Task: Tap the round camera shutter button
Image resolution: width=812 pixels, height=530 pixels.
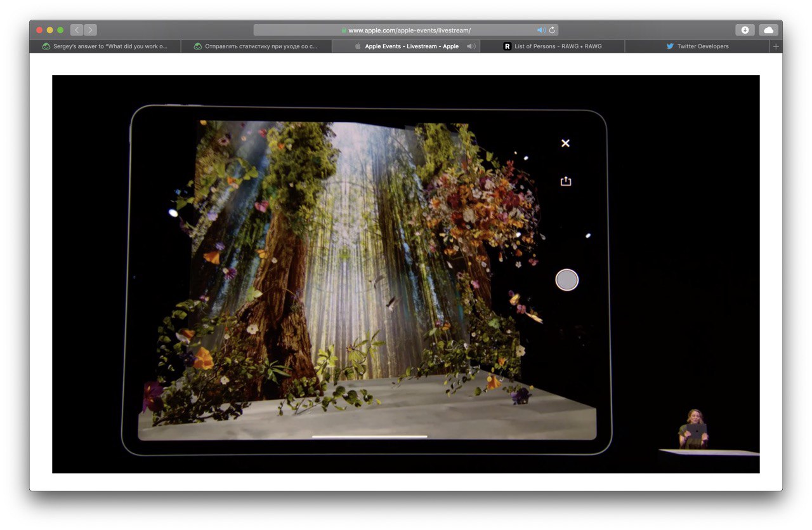Action: tap(566, 280)
